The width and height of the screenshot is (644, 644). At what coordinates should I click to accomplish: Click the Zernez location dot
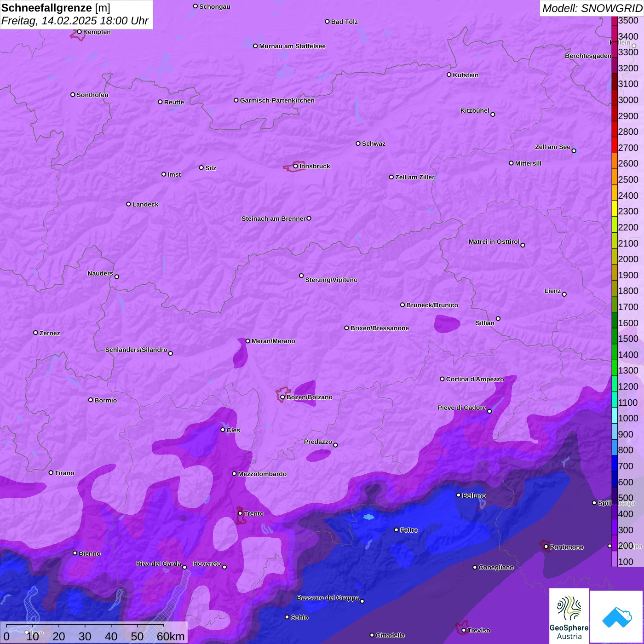point(35,333)
